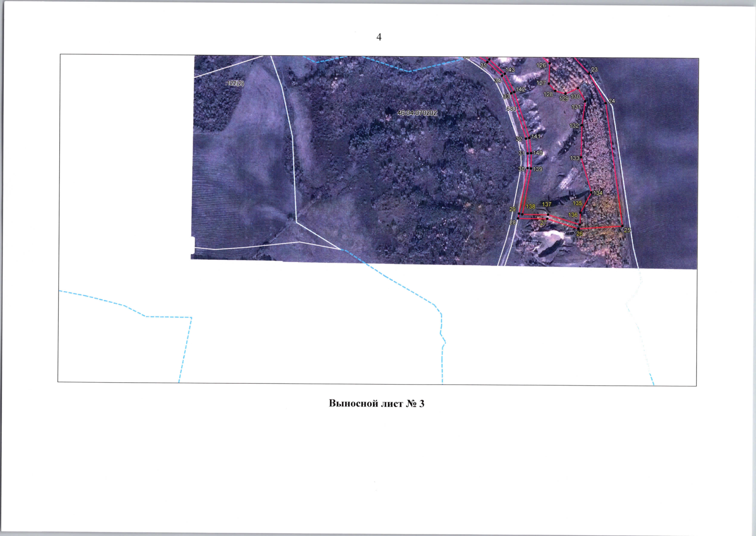
Task: Click boundary point marker 134
Action: coord(591,193)
